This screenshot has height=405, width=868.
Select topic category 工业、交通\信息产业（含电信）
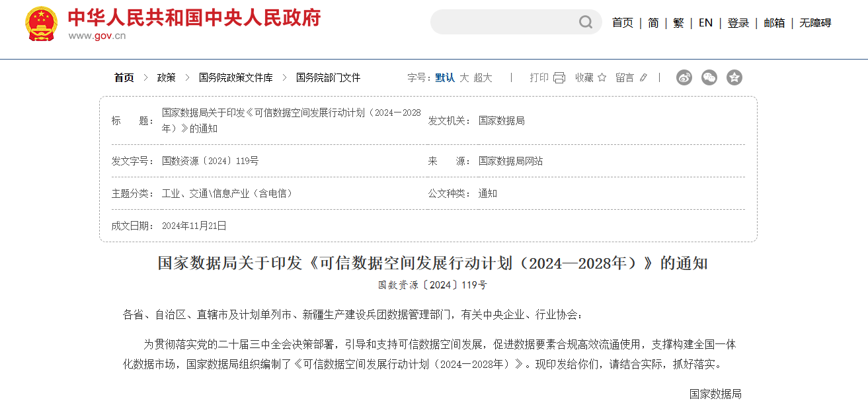pyautogui.click(x=227, y=193)
